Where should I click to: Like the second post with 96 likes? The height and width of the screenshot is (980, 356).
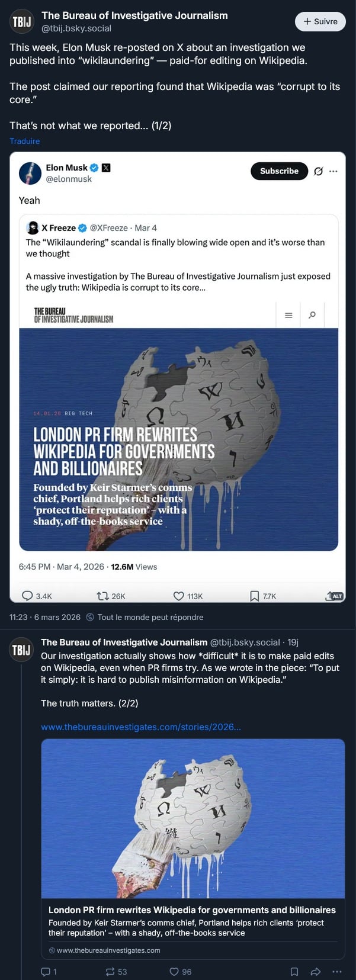pyautogui.click(x=174, y=971)
